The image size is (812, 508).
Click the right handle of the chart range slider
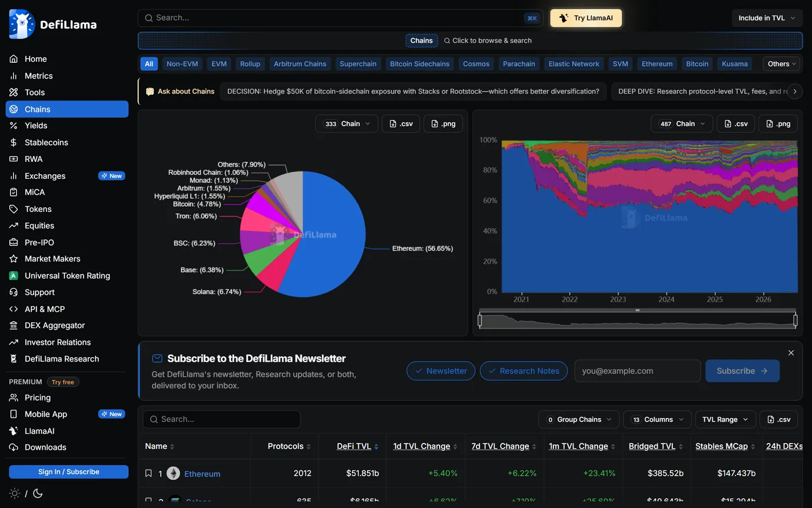pyautogui.click(x=795, y=320)
